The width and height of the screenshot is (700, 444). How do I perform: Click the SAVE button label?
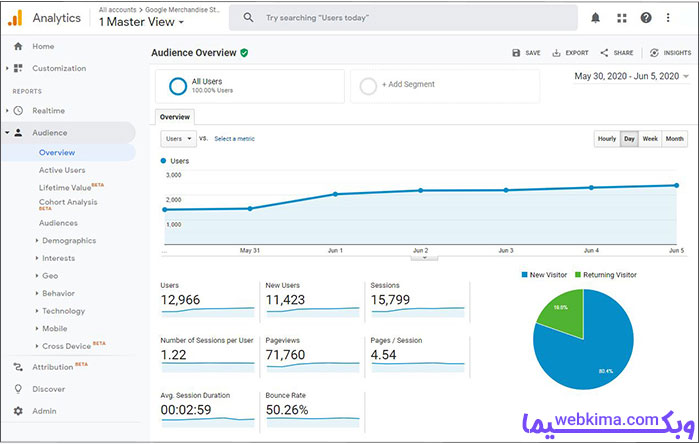pos(533,53)
